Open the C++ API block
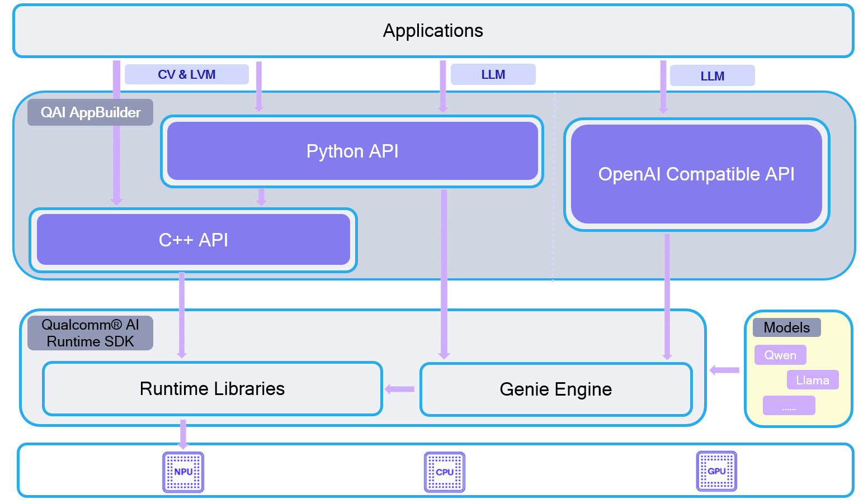Screen dimensions: 868x504 [x=194, y=240]
